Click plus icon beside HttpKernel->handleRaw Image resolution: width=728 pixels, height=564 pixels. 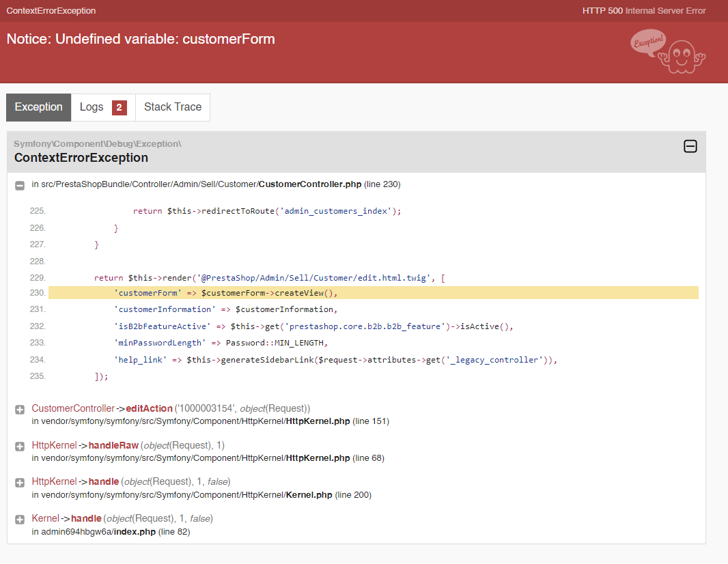[20, 446]
